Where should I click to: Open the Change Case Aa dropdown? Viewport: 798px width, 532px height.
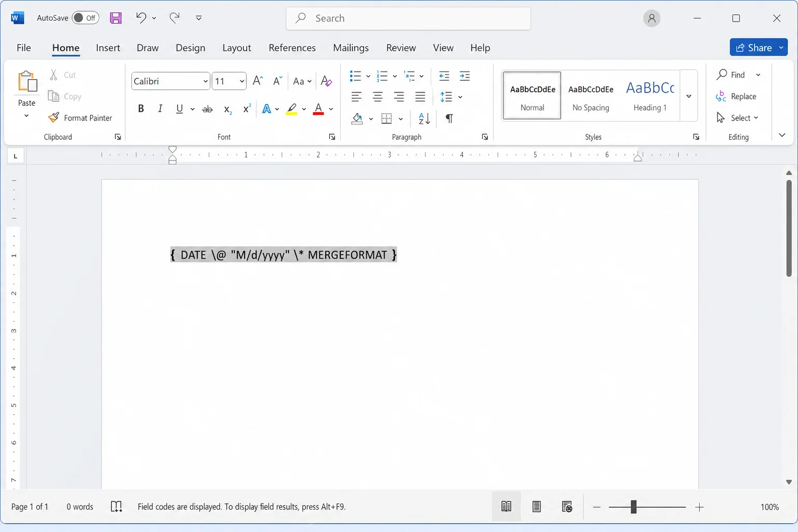pyautogui.click(x=302, y=81)
